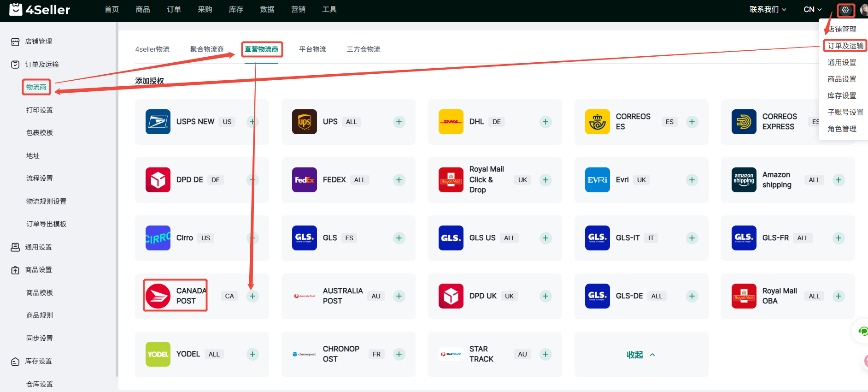This screenshot has height=392, width=868.
Task: Select 订单及运输 in settings dropdown menu
Action: (845, 46)
